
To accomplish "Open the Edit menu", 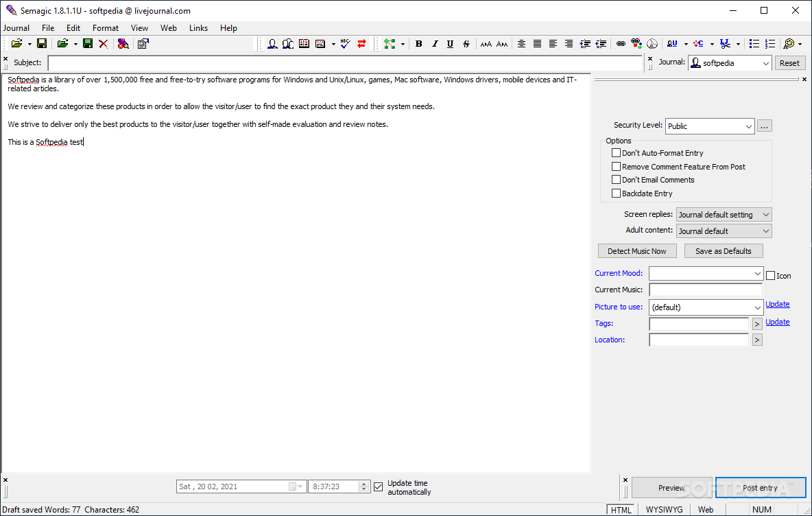I will 73,28.
